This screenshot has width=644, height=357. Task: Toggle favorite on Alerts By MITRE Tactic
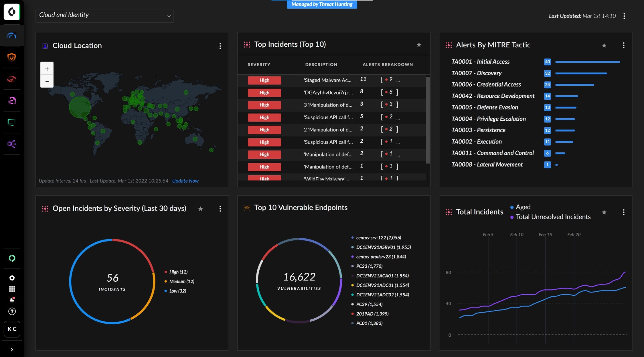coord(604,45)
